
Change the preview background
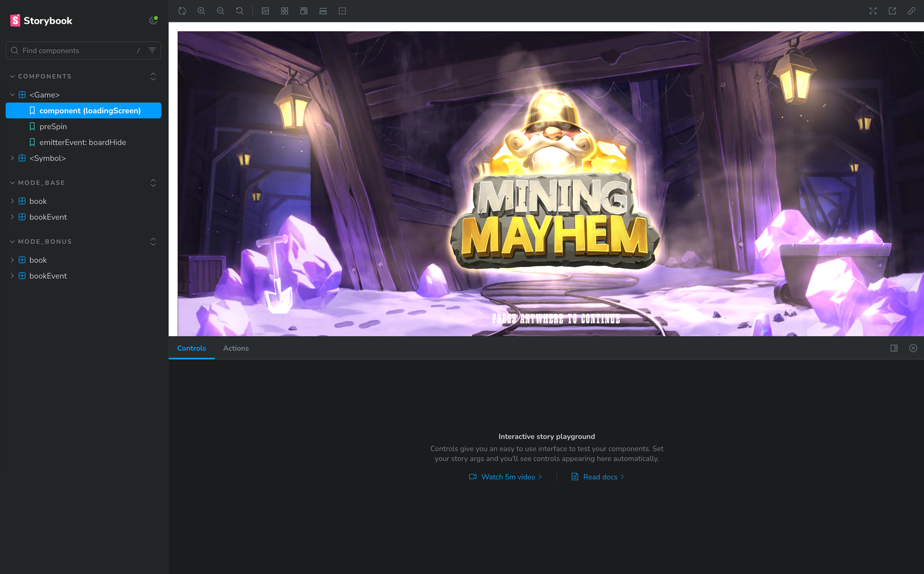click(266, 11)
